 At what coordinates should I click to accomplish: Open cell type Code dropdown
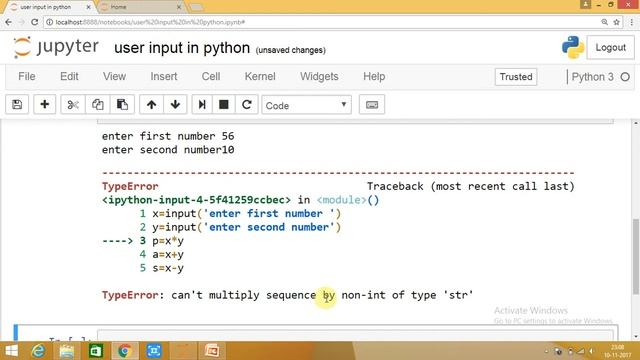click(306, 105)
